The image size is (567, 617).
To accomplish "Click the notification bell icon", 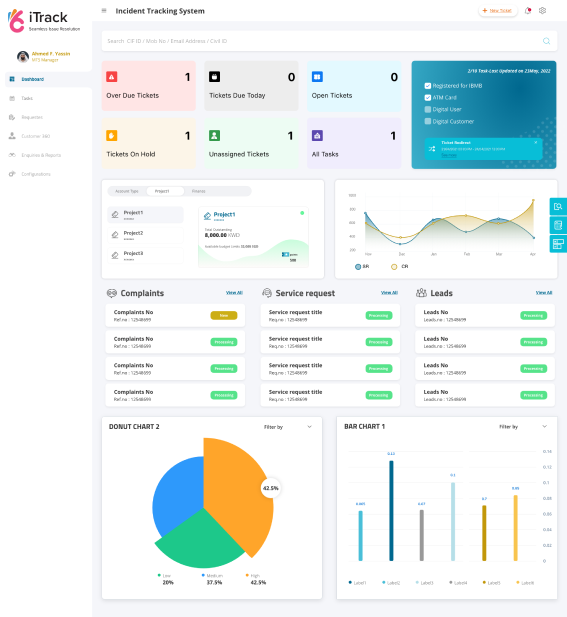I will point(528,11).
